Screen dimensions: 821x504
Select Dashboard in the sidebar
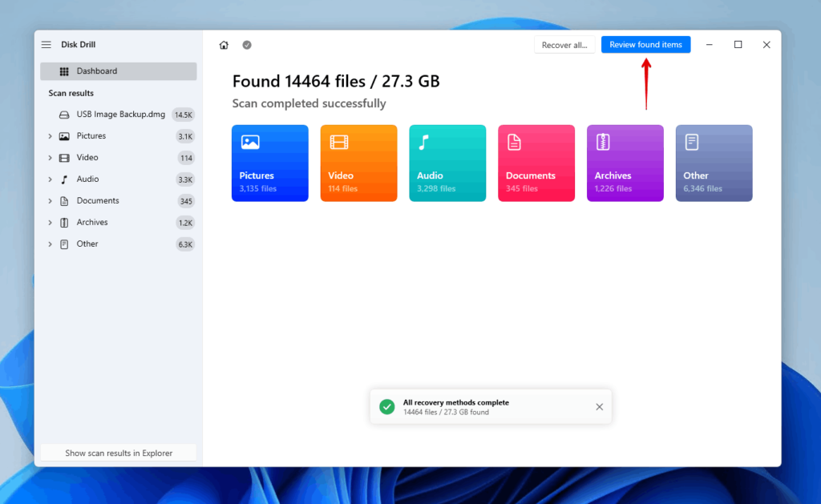pos(98,71)
